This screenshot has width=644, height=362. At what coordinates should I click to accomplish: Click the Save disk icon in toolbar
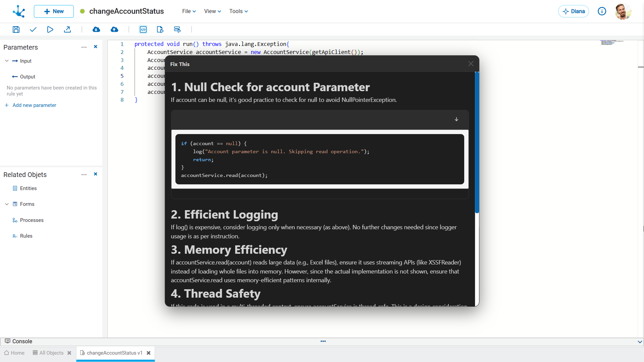(x=16, y=29)
